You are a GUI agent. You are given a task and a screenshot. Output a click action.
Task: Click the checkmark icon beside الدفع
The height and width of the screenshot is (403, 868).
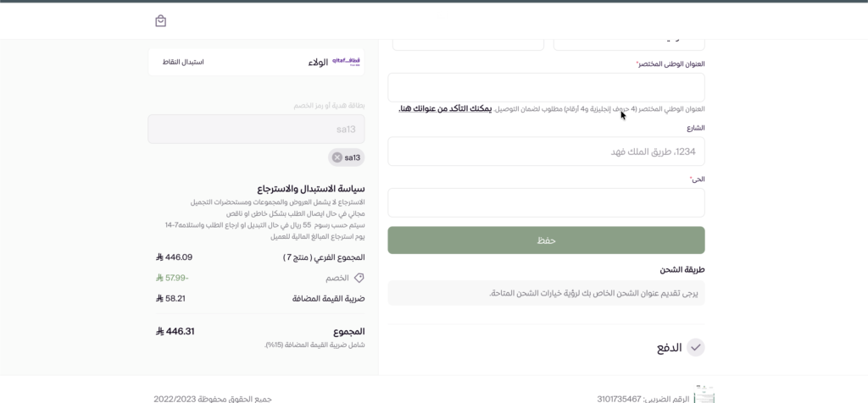tap(695, 347)
